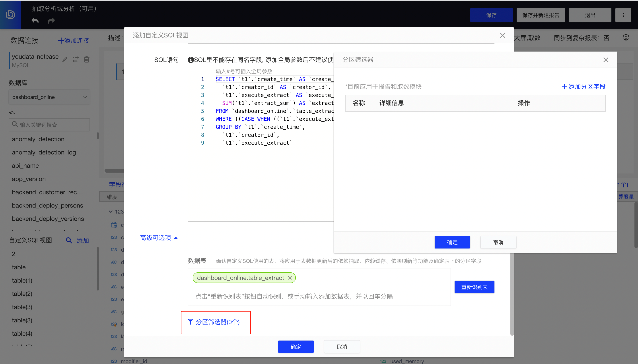Screen dimensions: 638x364
Task: Click the warning info icon next to SQL语句
Action: [x=189, y=60]
